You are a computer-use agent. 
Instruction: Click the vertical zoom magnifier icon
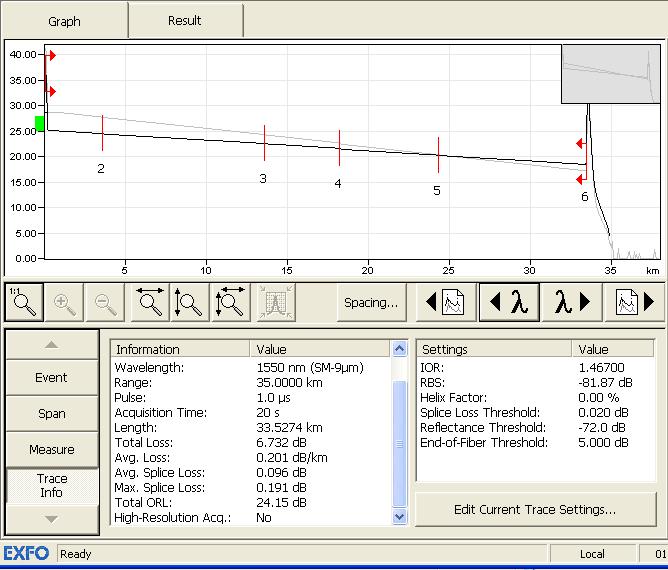tap(190, 302)
